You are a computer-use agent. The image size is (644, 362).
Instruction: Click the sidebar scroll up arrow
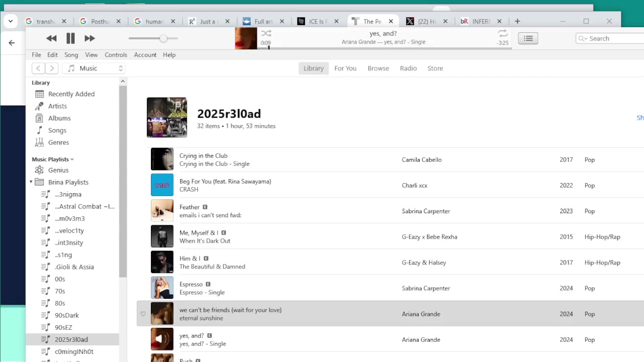123,81
